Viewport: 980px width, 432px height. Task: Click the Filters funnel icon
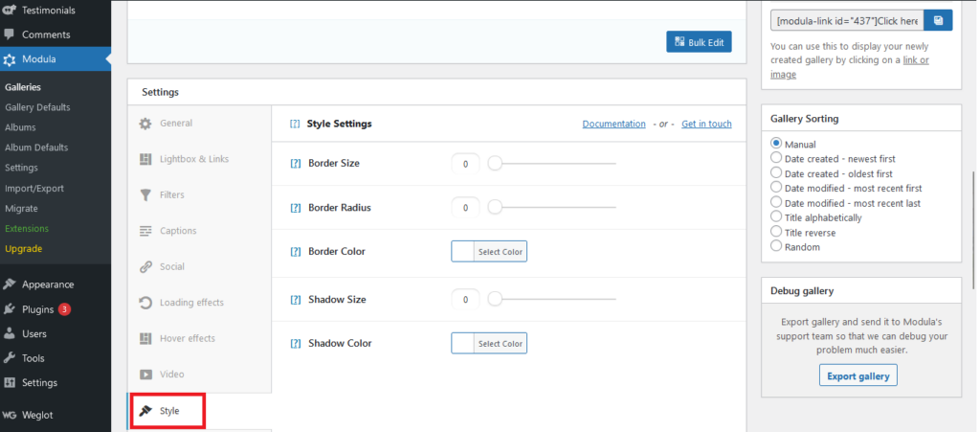click(145, 194)
